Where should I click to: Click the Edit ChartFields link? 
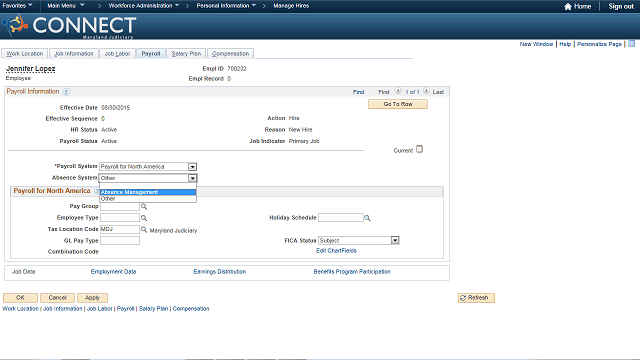coord(336,251)
